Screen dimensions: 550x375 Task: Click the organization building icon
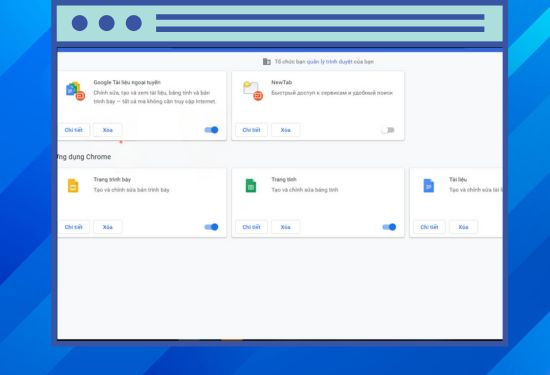pos(267,62)
